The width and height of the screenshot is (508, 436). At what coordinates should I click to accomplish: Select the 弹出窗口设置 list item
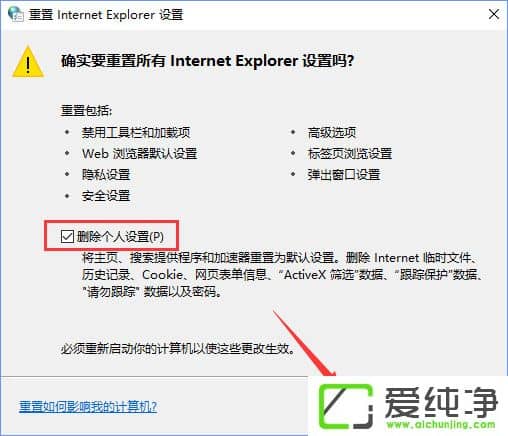point(344,175)
